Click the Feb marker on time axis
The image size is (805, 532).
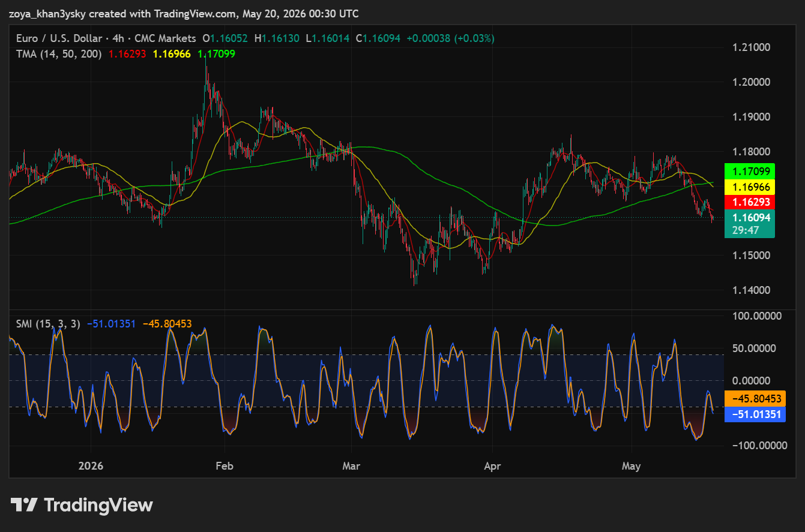[x=225, y=466]
